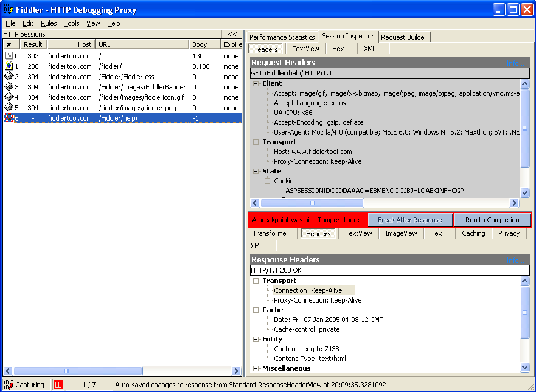536x392 pixels.
Task: Click the icon for the fiddler.png session
Action: 9,108
